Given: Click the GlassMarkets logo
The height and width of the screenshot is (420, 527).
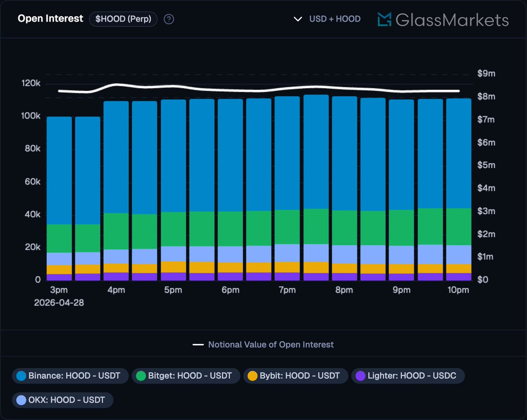Looking at the screenshot, I should (x=443, y=19).
